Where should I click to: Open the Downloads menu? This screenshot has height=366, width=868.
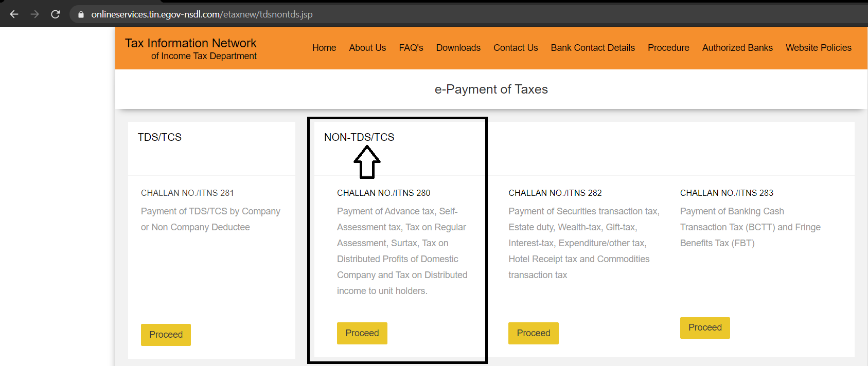[458, 48]
